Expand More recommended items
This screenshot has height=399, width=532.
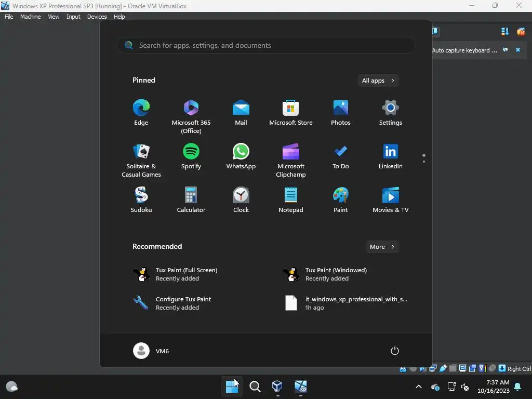[x=382, y=247]
